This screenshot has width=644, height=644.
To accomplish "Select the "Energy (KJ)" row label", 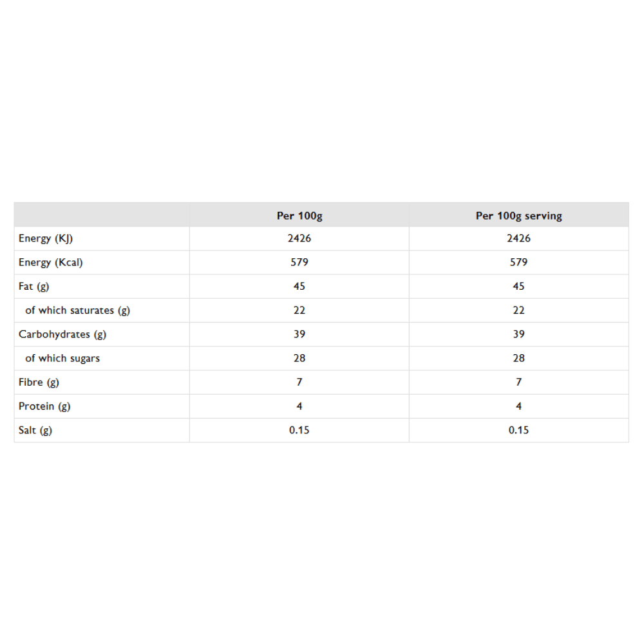I will pos(46,238).
